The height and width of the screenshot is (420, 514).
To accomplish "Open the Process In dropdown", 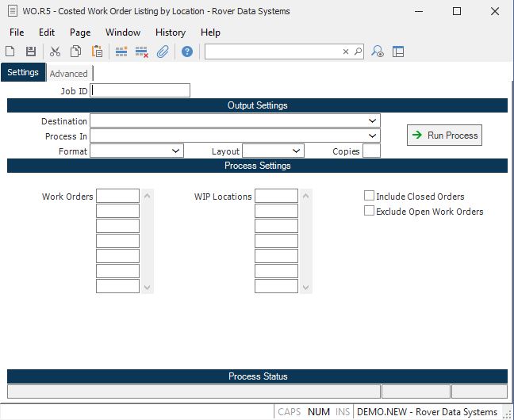I will coord(372,136).
